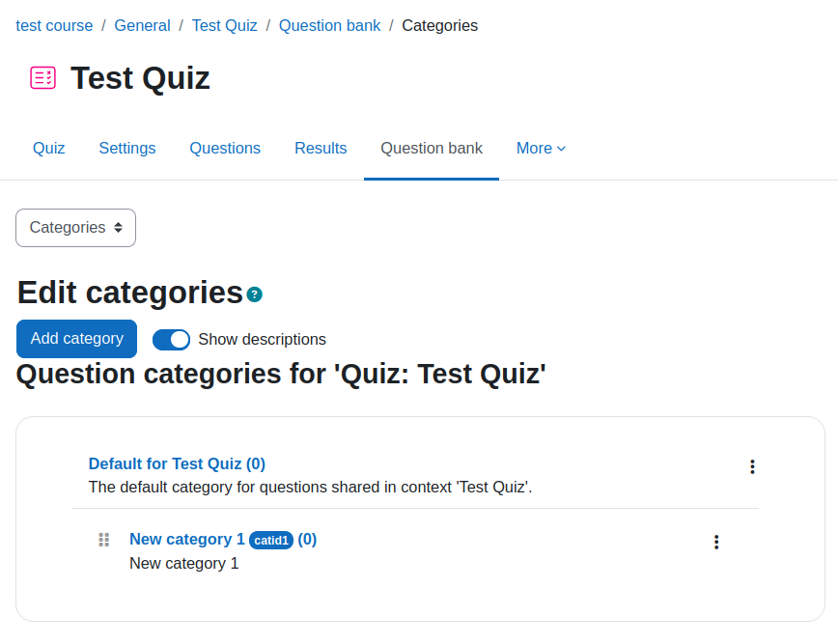Click the catid1 badge
This screenshot has height=644, width=838.
click(x=271, y=541)
